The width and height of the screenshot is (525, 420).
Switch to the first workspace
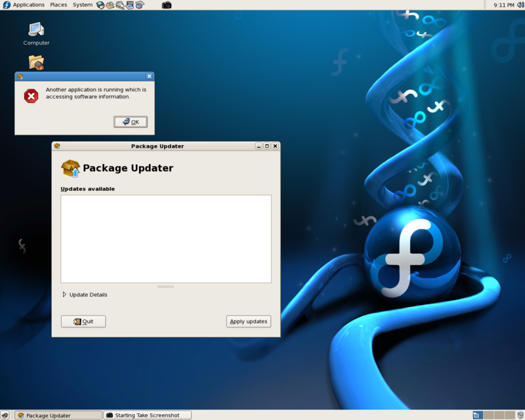pos(478,415)
